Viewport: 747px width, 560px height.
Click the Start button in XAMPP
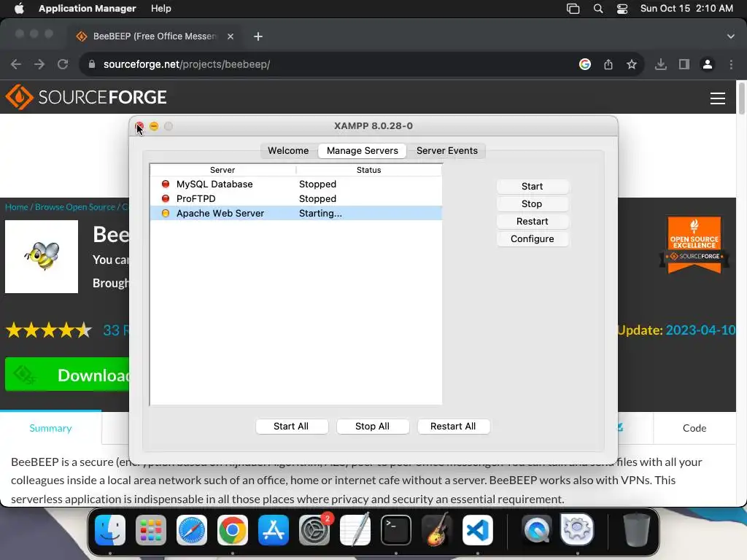pos(532,186)
